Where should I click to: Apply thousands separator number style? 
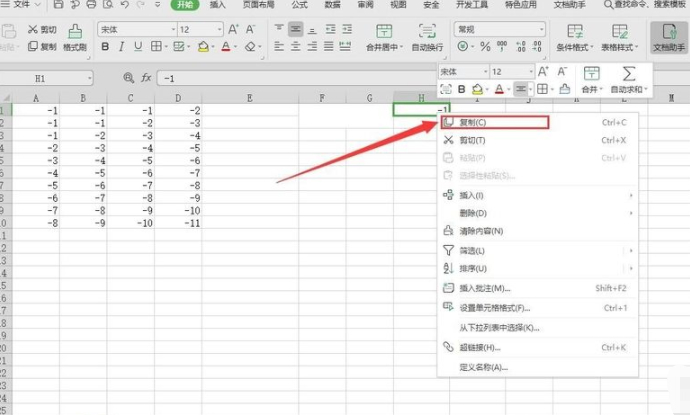[x=502, y=46]
